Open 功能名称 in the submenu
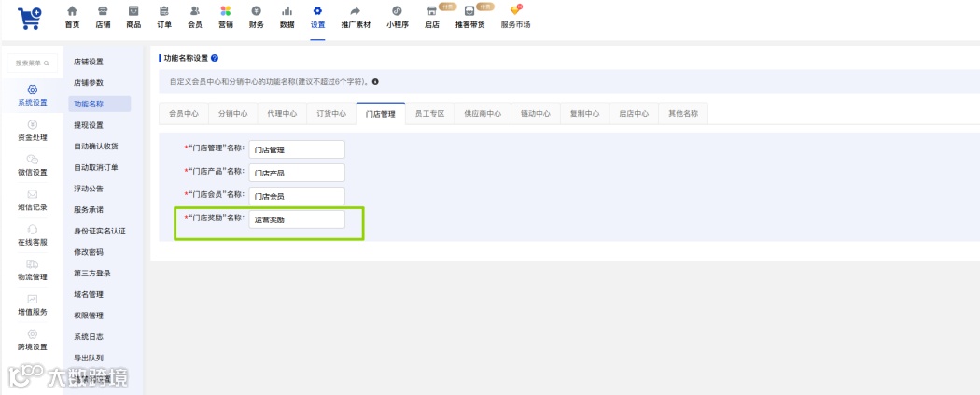Viewport: 980px width, 395px height. (x=100, y=104)
